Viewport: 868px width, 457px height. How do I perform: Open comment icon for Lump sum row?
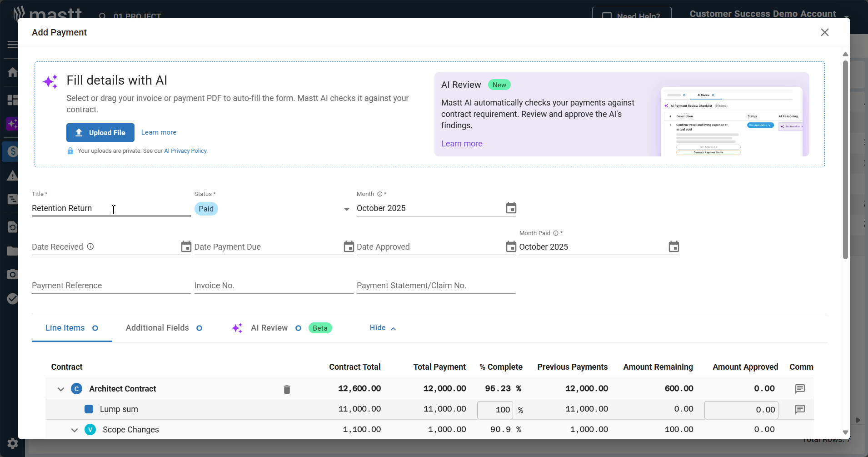800,409
